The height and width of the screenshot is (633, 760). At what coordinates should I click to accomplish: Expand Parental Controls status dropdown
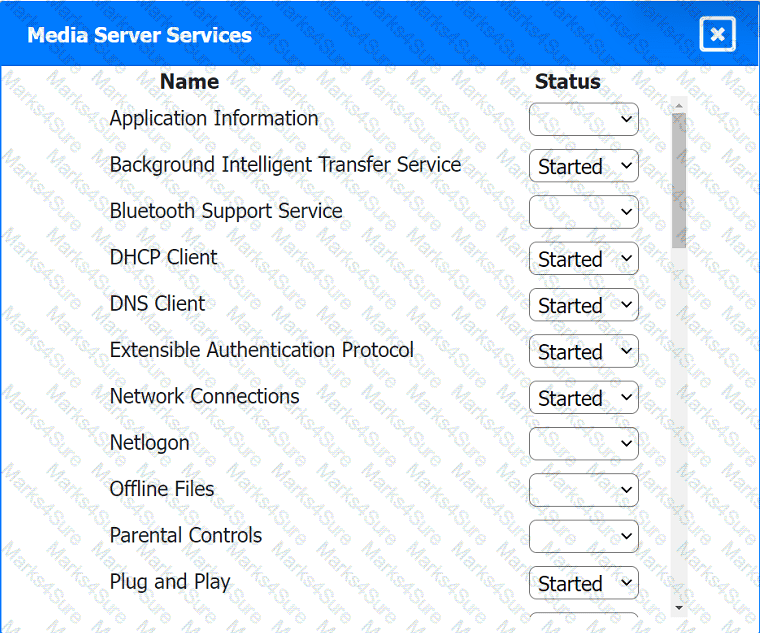pyautogui.click(x=583, y=536)
